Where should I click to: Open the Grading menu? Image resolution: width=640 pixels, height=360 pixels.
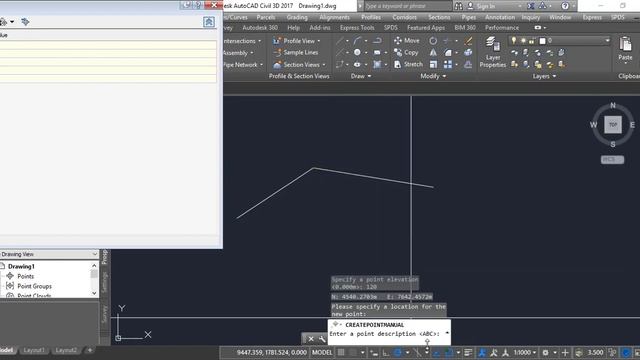click(x=297, y=17)
